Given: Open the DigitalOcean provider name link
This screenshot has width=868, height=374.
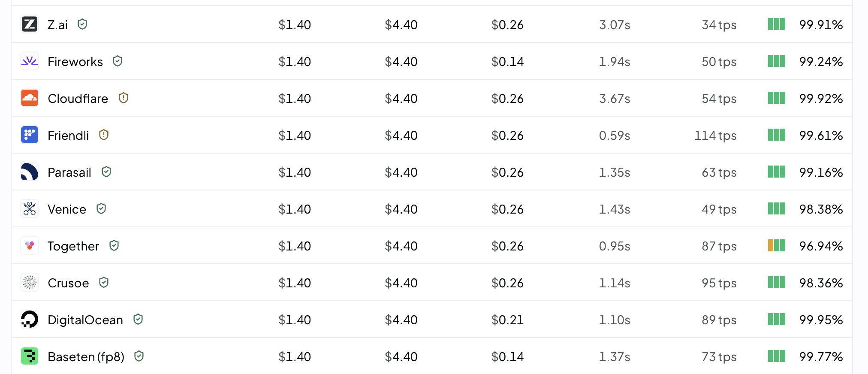Looking at the screenshot, I should coord(85,320).
